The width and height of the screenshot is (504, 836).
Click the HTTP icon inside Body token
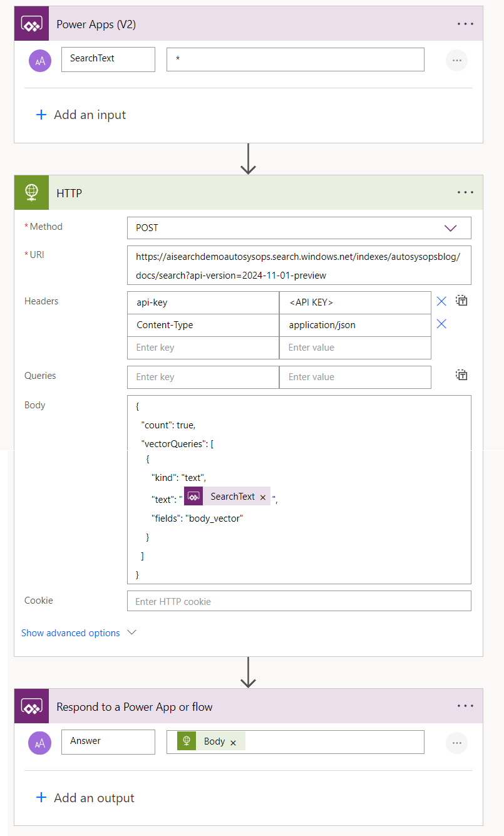(x=187, y=741)
